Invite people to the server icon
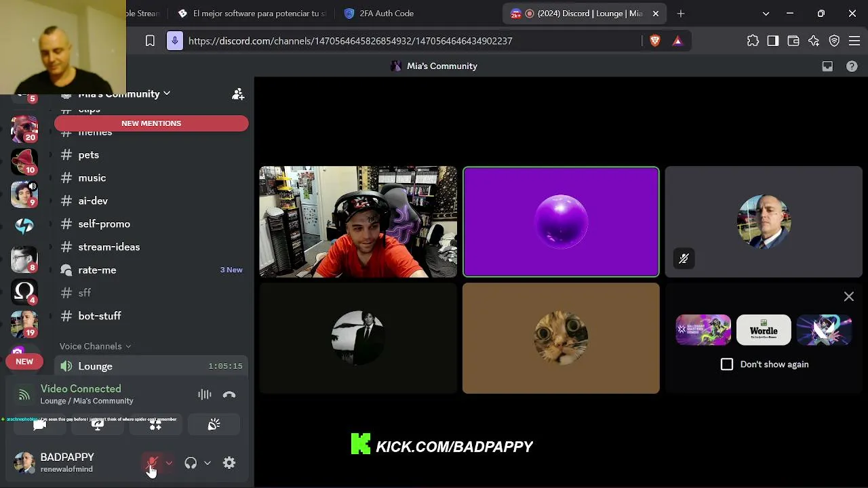 tap(238, 94)
